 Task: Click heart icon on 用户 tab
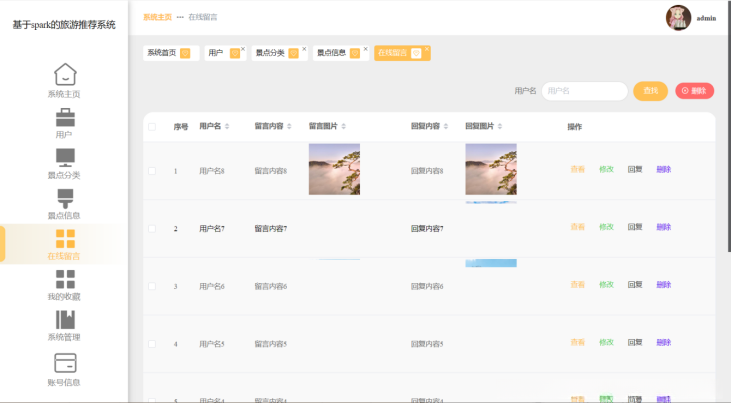point(235,53)
